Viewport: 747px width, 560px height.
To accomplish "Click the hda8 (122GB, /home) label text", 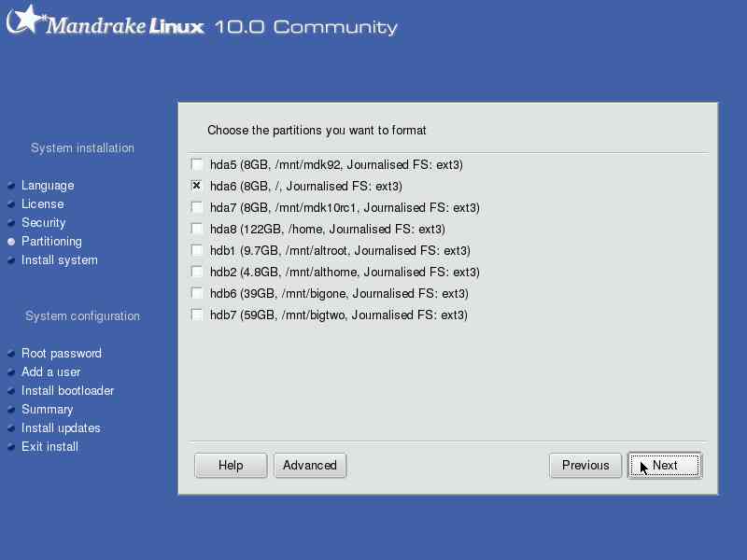I will point(328,229).
